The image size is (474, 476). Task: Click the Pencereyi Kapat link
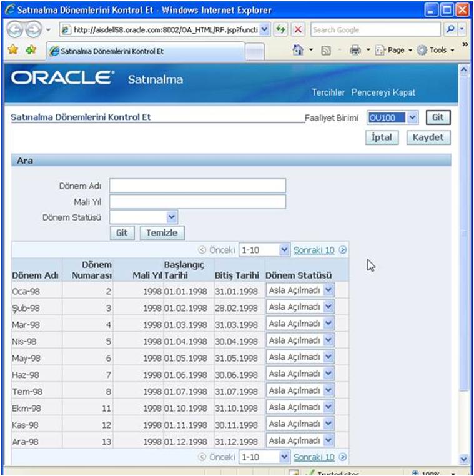(x=383, y=92)
